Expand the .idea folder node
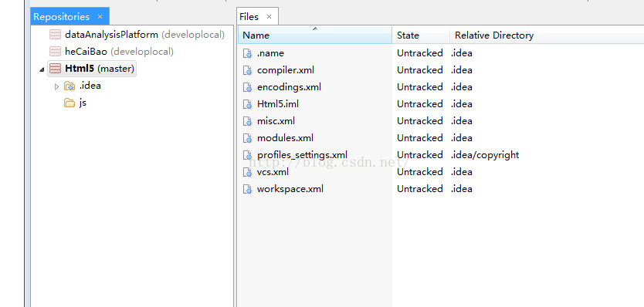Image resolution: width=644 pixels, height=307 pixels. pyautogui.click(x=56, y=86)
